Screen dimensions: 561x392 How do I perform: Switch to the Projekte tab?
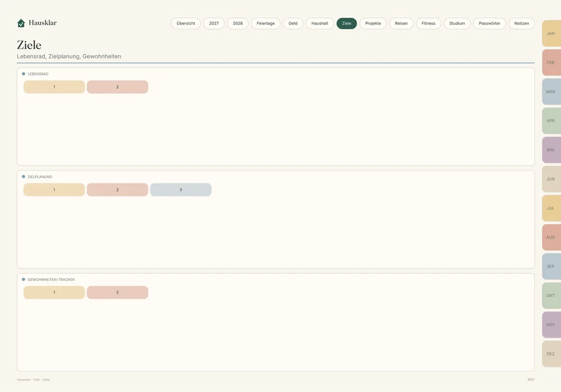373,23
